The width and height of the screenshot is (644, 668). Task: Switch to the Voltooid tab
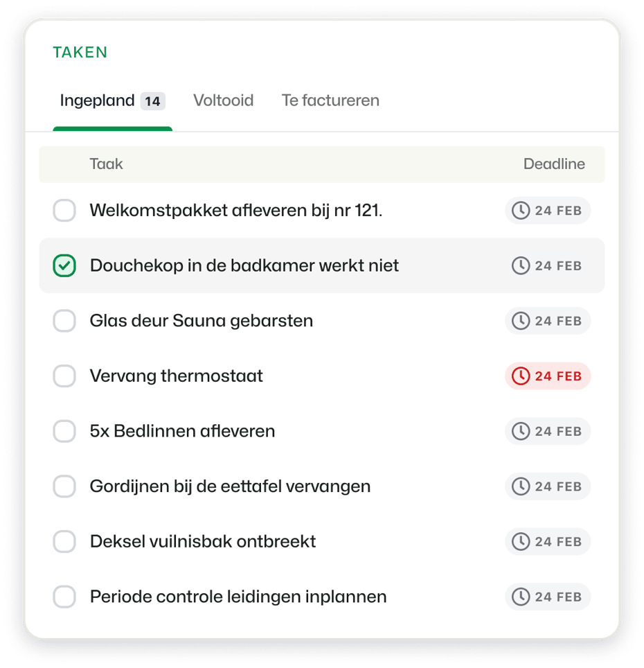point(223,100)
